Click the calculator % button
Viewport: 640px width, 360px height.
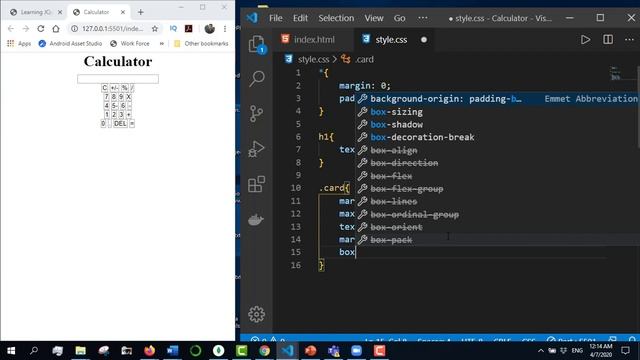pos(124,88)
